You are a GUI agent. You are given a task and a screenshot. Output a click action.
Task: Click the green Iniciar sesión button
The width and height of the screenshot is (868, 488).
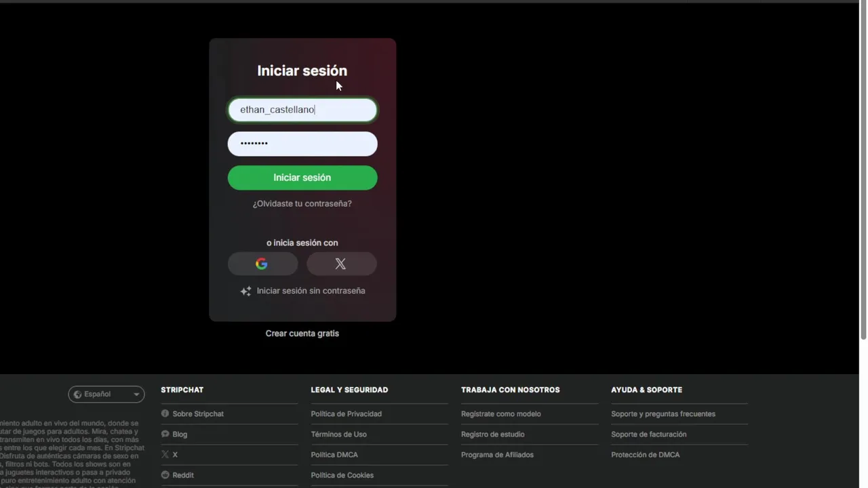[302, 178]
